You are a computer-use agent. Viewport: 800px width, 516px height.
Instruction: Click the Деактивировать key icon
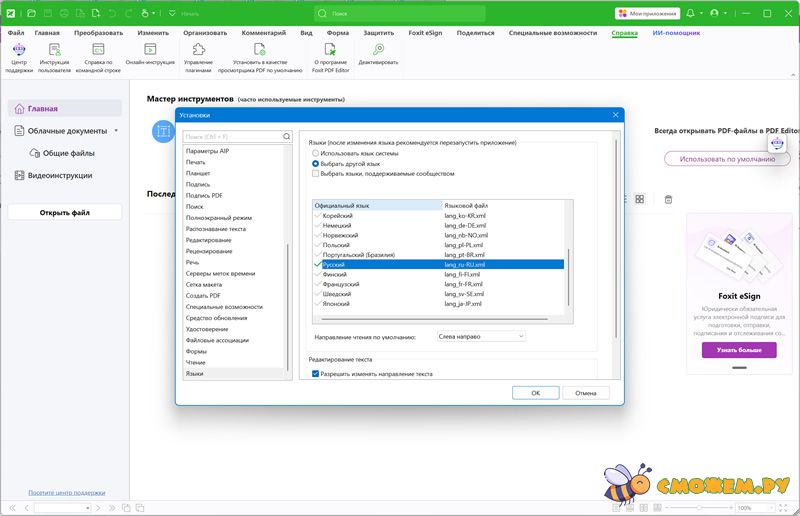pos(378,49)
